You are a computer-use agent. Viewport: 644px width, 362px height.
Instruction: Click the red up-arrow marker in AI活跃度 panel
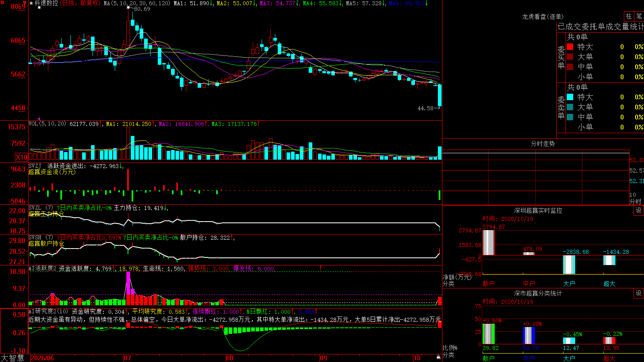pos(321,268)
